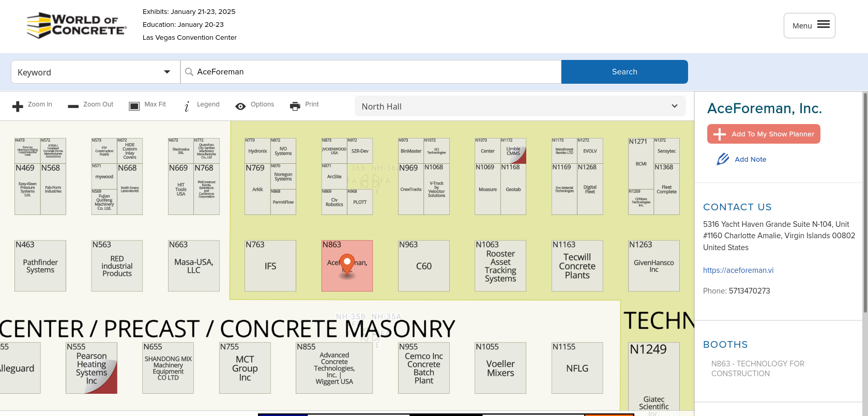This screenshot has width=868, height=416.
Task: Select booth N1172 Limble CMMS
Action: (x=513, y=151)
